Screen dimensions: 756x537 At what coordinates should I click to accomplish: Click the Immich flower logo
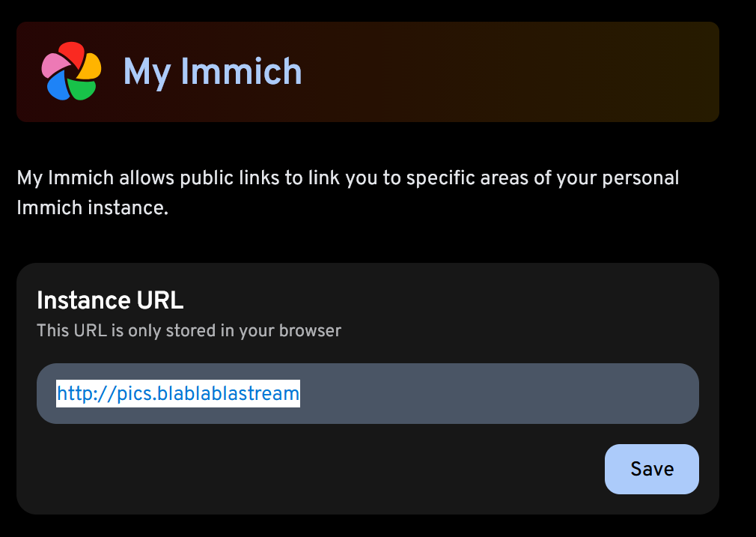71,71
